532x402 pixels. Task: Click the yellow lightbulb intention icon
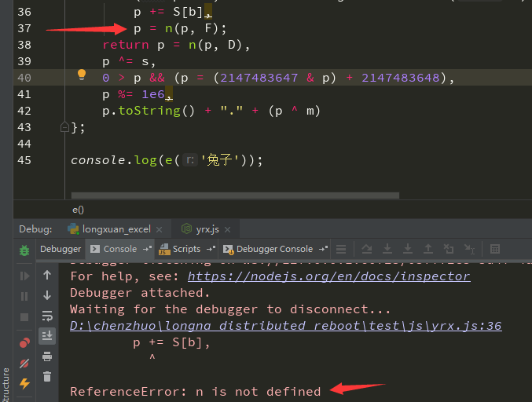(x=81, y=76)
